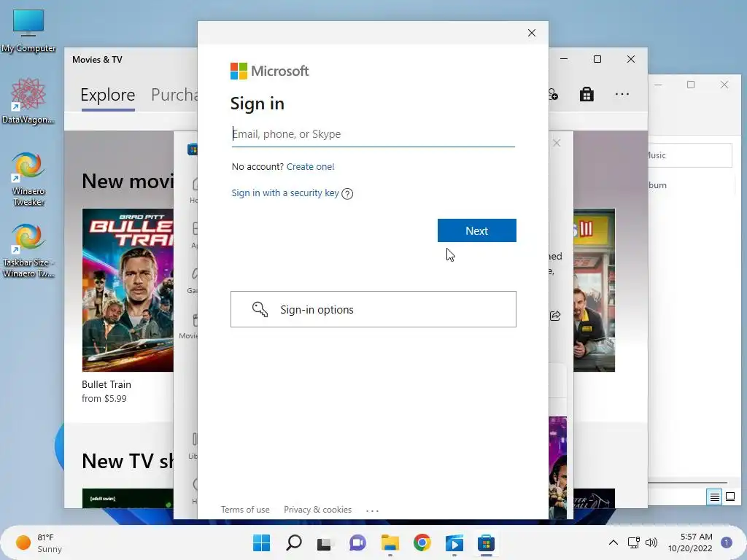Open taskbar Search
Image resolution: width=747 pixels, height=560 pixels.
[x=293, y=542]
